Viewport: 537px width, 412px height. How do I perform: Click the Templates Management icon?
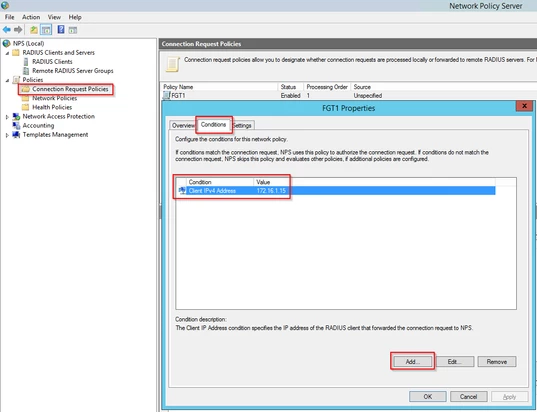point(16,135)
